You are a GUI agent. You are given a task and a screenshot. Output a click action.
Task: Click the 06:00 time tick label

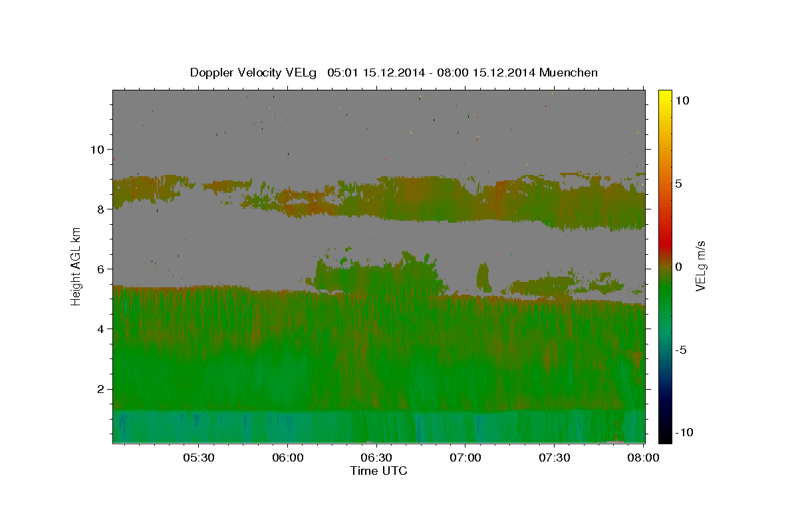287,458
